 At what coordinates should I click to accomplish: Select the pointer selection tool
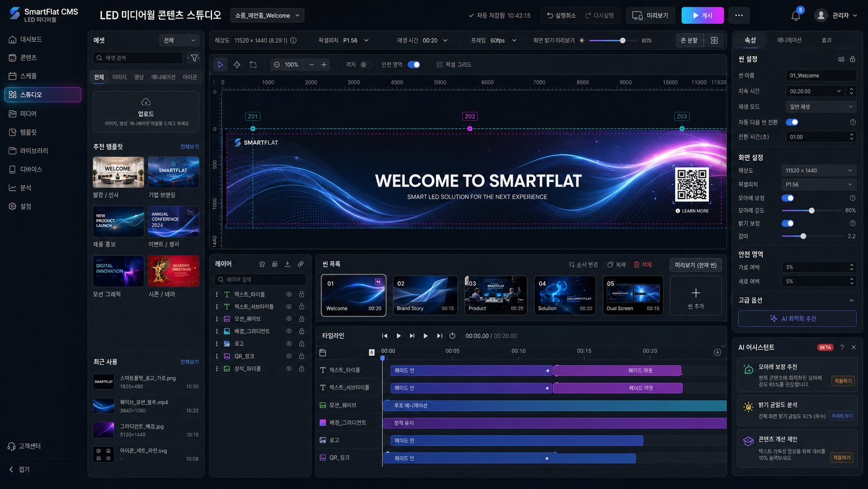coord(220,64)
